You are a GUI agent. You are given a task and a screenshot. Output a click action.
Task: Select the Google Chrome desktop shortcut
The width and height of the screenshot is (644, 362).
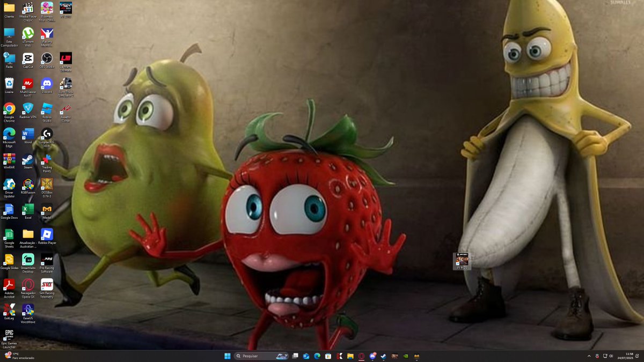click(9, 113)
